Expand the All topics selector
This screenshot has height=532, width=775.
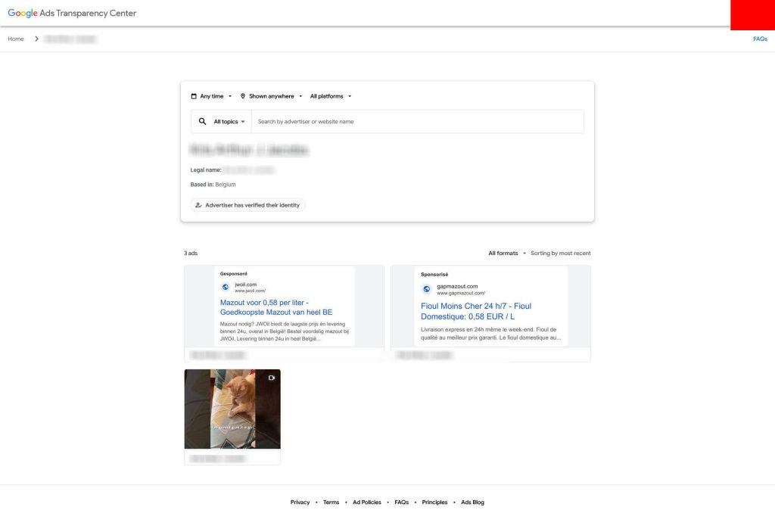click(x=229, y=121)
